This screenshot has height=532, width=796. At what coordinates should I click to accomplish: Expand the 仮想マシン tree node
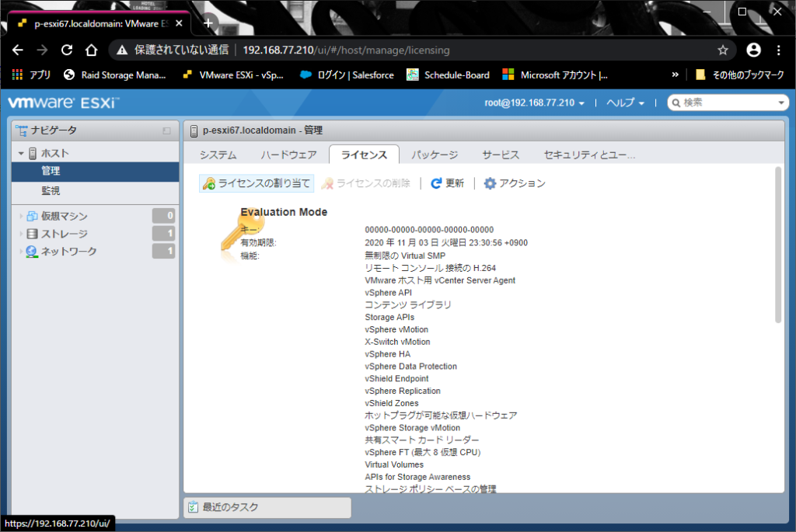click(x=21, y=217)
